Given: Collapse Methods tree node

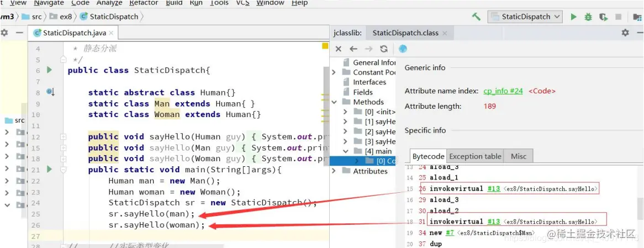Looking at the screenshot, I should (x=334, y=102).
